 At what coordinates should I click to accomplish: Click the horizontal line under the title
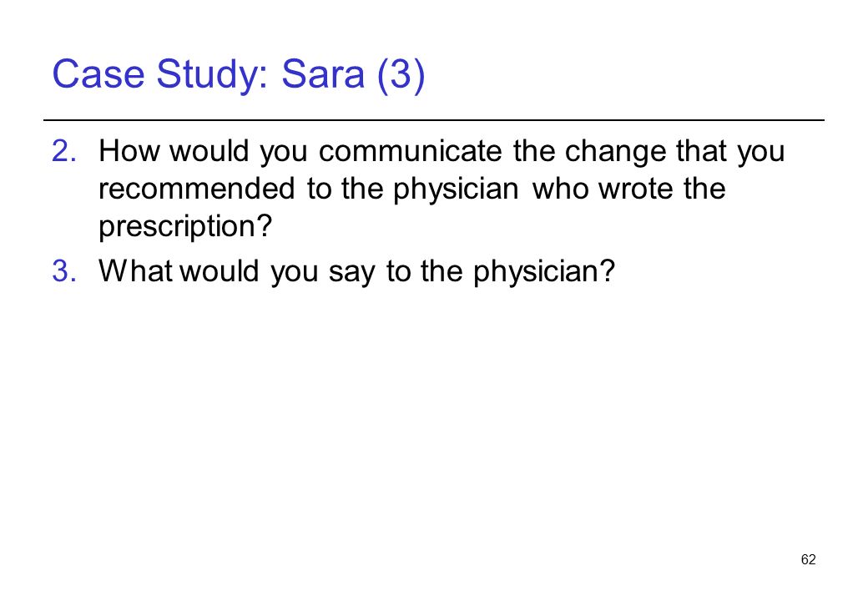click(434, 119)
